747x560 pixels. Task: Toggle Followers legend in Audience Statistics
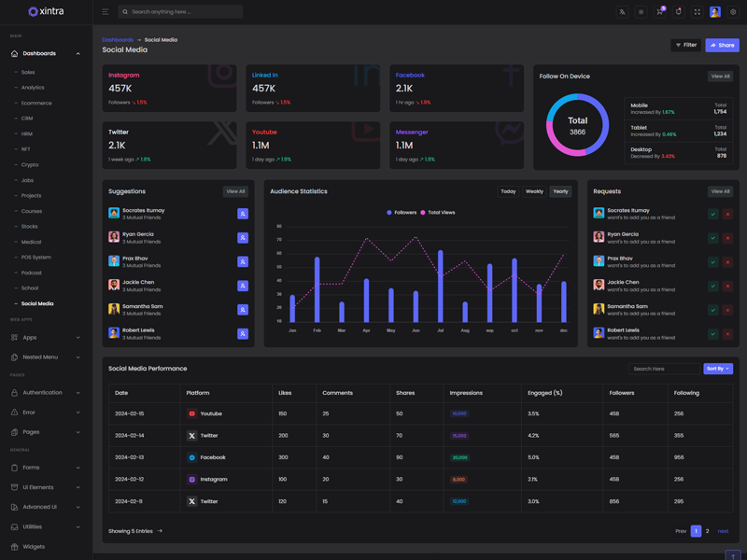(x=402, y=213)
